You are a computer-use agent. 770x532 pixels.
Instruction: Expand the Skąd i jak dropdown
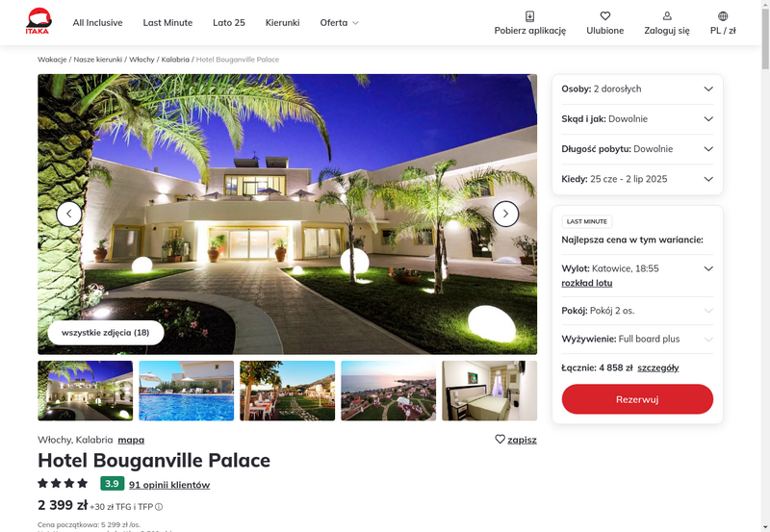pos(637,118)
